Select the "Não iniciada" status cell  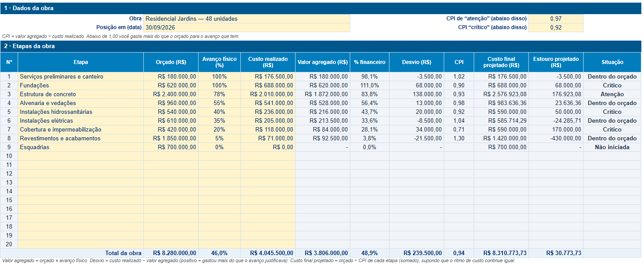(612, 147)
